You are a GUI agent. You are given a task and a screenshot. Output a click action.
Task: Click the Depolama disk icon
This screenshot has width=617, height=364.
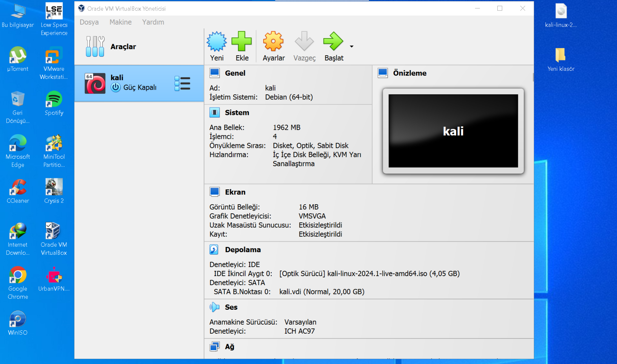tap(214, 249)
